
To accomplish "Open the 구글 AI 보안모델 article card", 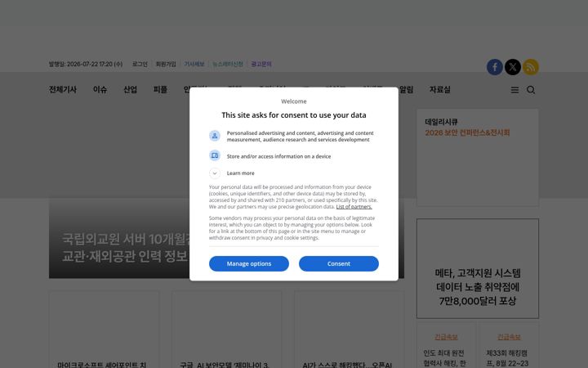I will (x=226, y=330).
